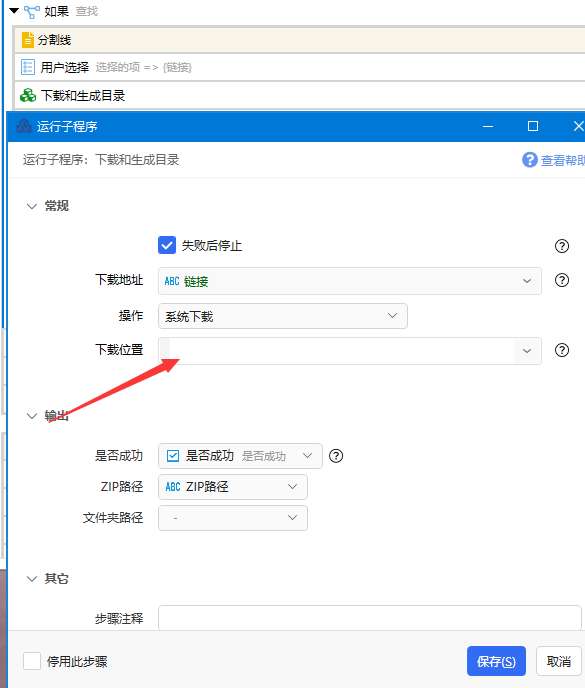Open the ZIP路径 output dropdown
585x688 pixels.
(x=233, y=487)
